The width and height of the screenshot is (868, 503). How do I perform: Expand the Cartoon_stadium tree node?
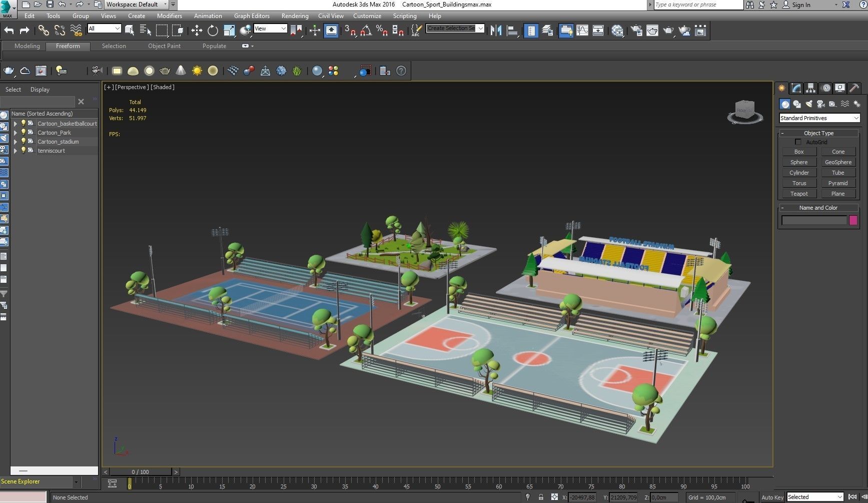[15, 142]
